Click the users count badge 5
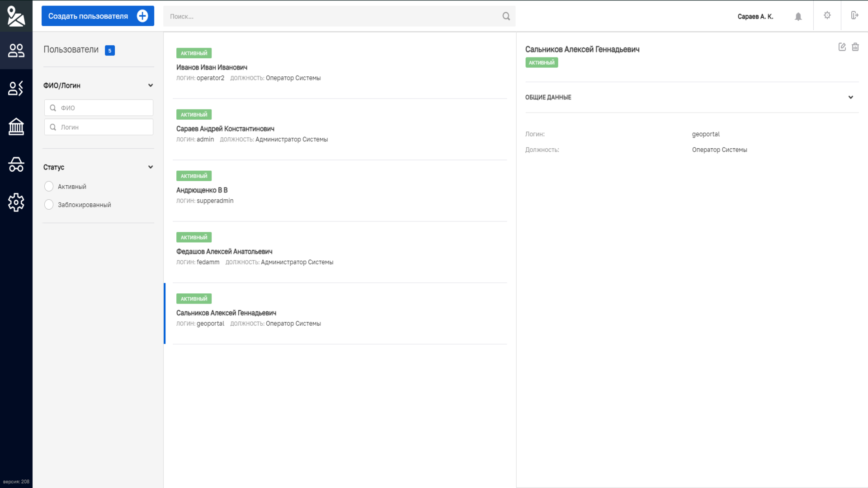The height and width of the screenshot is (488, 868). click(x=109, y=50)
